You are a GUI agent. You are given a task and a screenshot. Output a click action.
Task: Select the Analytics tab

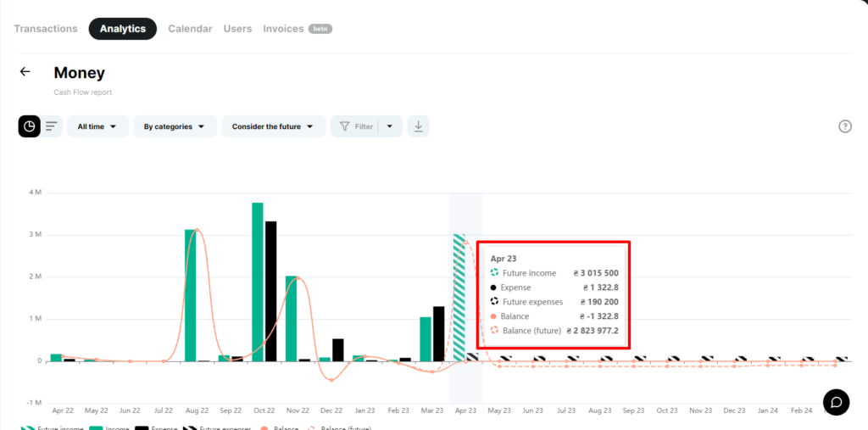point(122,29)
